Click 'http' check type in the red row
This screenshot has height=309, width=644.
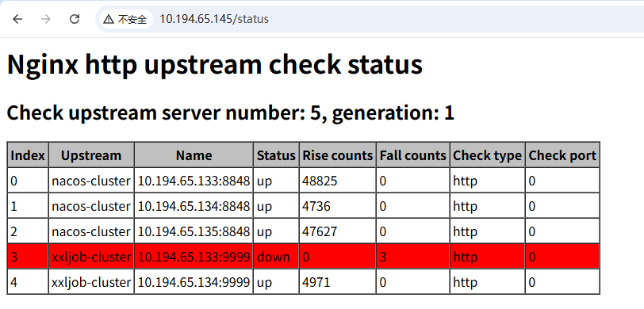(466, 257)
